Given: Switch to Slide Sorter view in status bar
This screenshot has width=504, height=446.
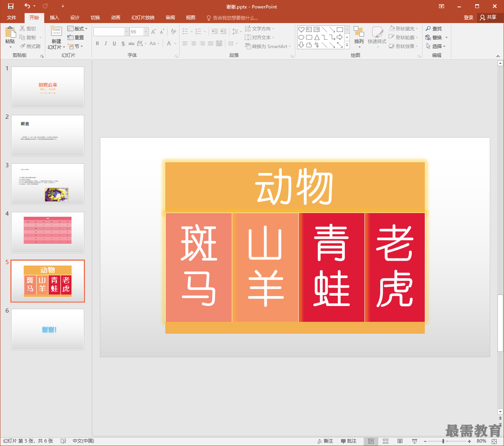Looking at the screenshot, I should pyautogui.click(x=386, y=441).
